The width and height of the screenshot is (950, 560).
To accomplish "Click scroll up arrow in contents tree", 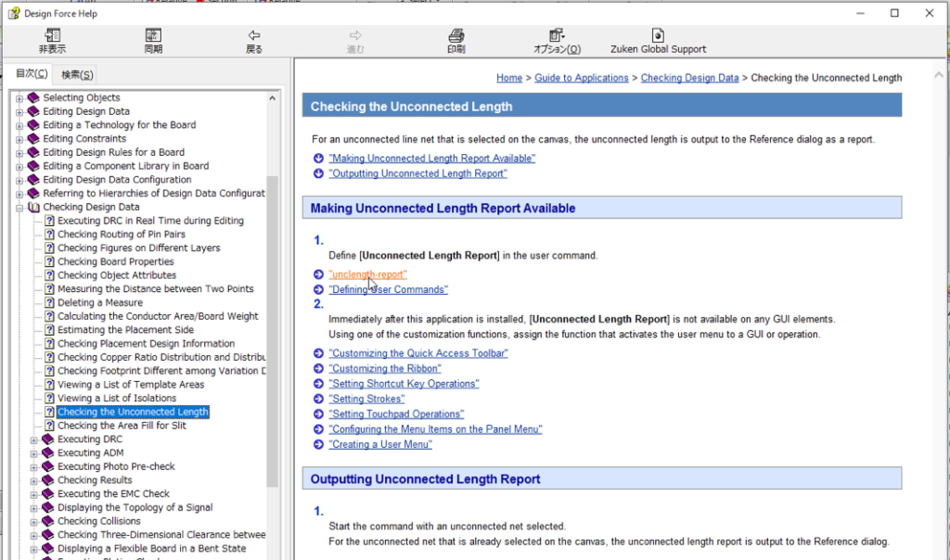I will [x=272, y=98].
